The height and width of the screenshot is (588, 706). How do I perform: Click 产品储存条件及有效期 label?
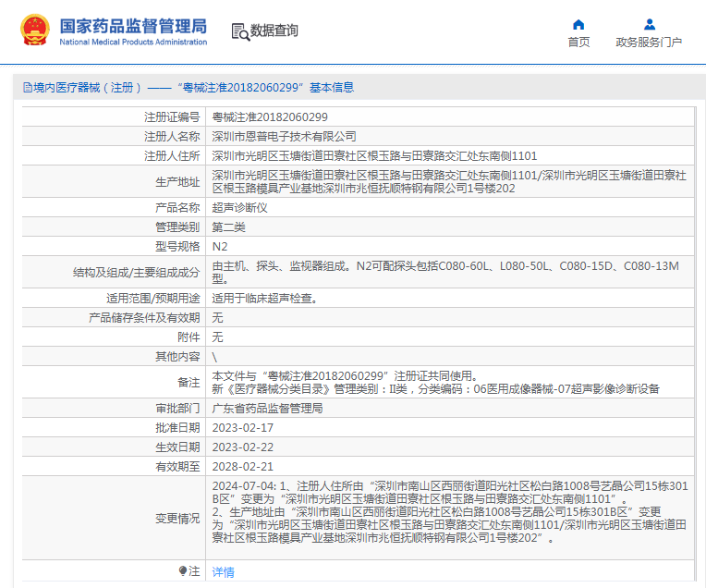tap(144, 318)
